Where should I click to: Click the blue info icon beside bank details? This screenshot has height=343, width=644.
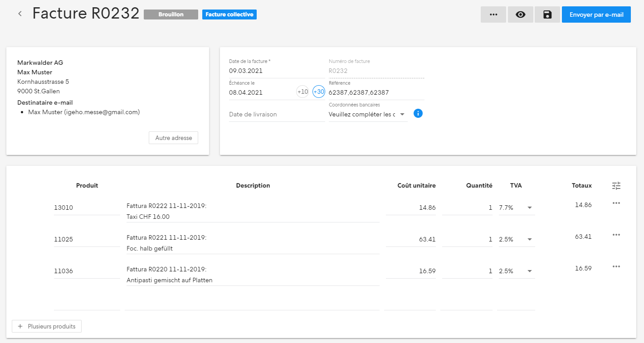tap(418, 113)
